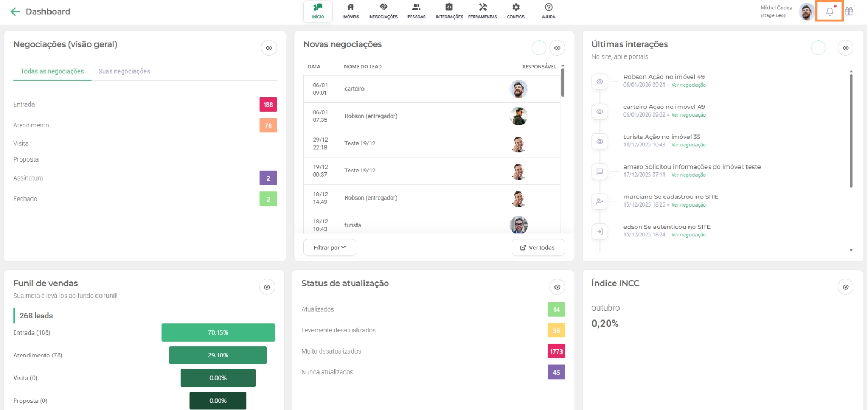The width and height of the screenshot is (868, 410).
Task: Toggle visibility of Negociações (visão geral) panel
Action: click(x=269, y=48)
